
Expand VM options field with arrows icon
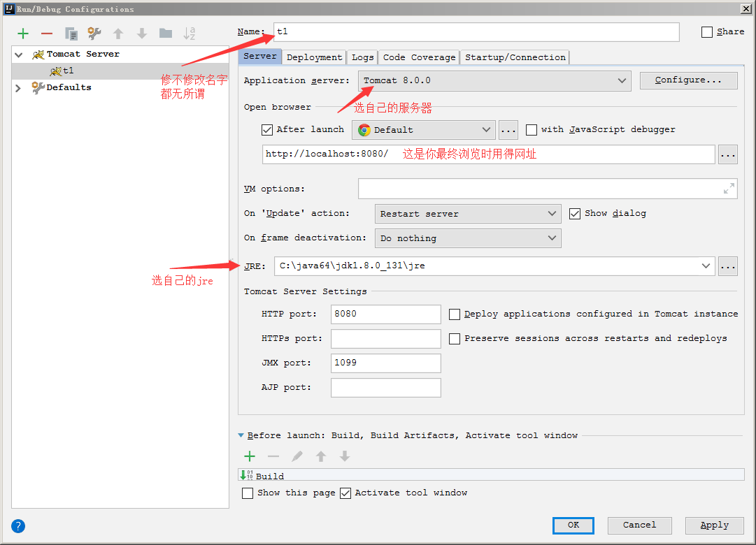point(729,189)
